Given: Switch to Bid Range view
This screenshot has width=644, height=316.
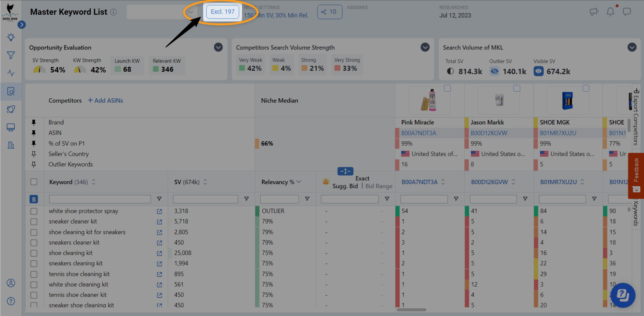Looking at the screenshot, I should pyautogui.click(x=379, y=186).
